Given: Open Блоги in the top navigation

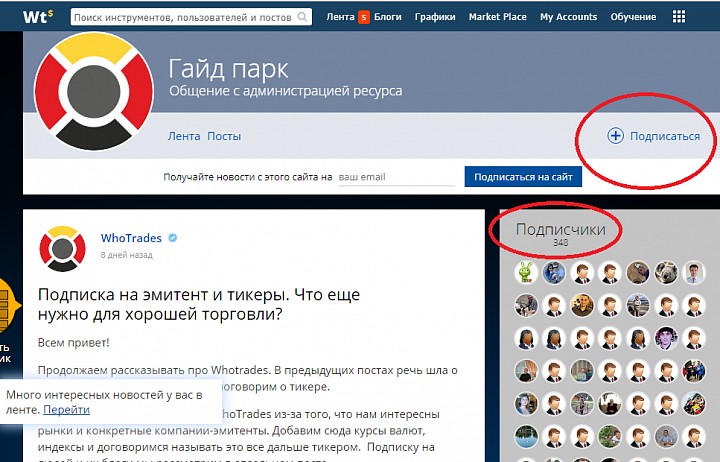Looking at the screenshot, I should coord(388,17).
